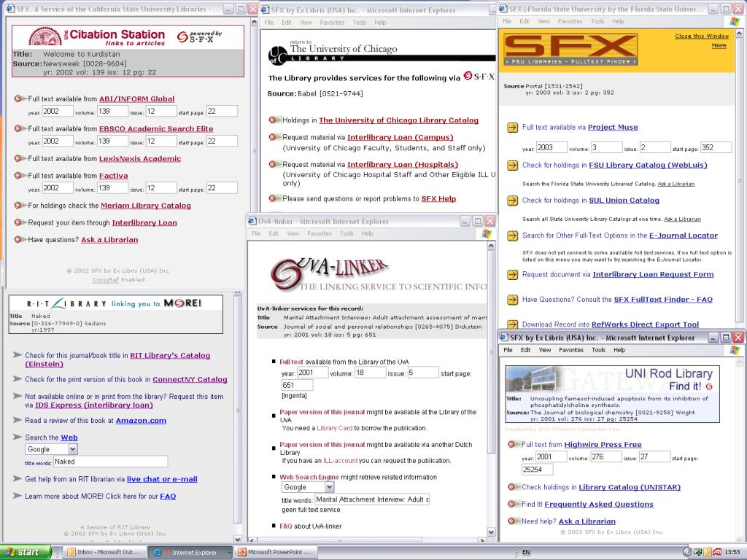Open Google dropdown in UvA-linker window
Image resolution: width=747 pixels, height=560 pixels.
pos(329,487)
